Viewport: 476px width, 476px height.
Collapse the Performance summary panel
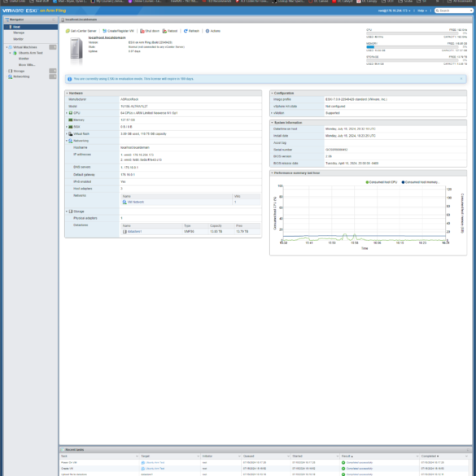click(272, 173)
